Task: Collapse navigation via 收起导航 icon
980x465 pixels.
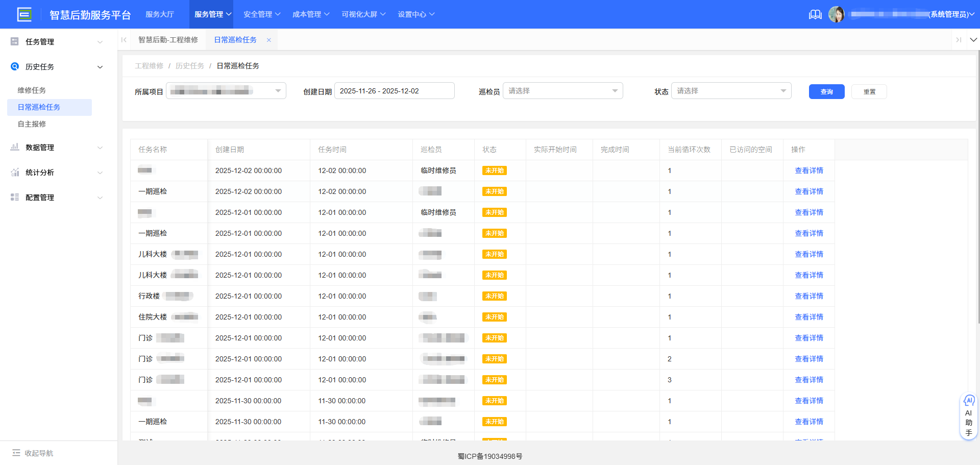Action: [x=17, y=453]
